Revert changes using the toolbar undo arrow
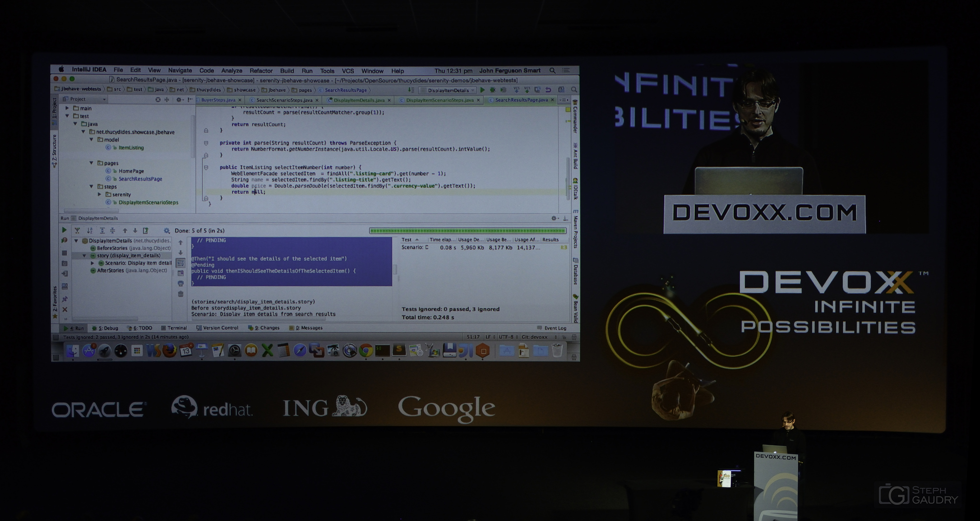Image resolution: width=980 pixels, height=521 pixels. (548, 90)
